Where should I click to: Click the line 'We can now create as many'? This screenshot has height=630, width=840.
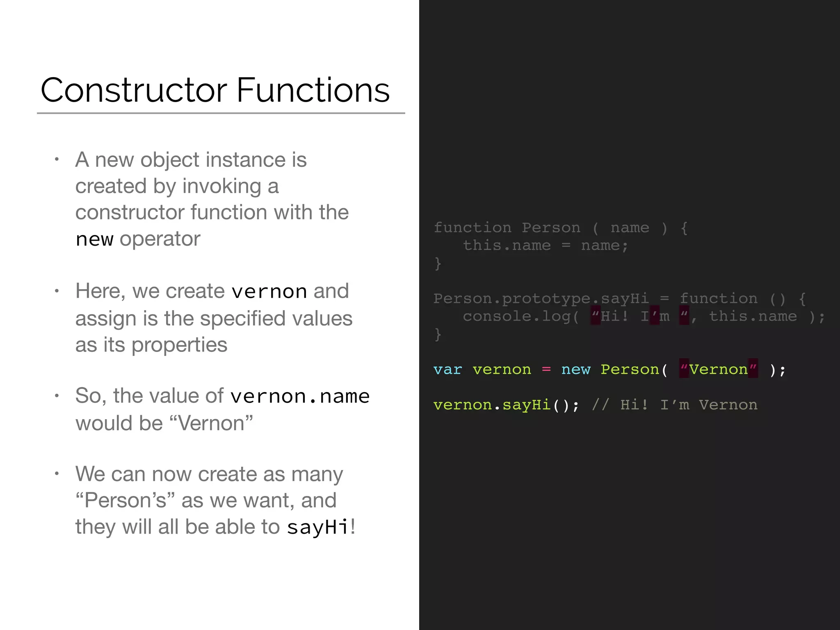point(209,475)
